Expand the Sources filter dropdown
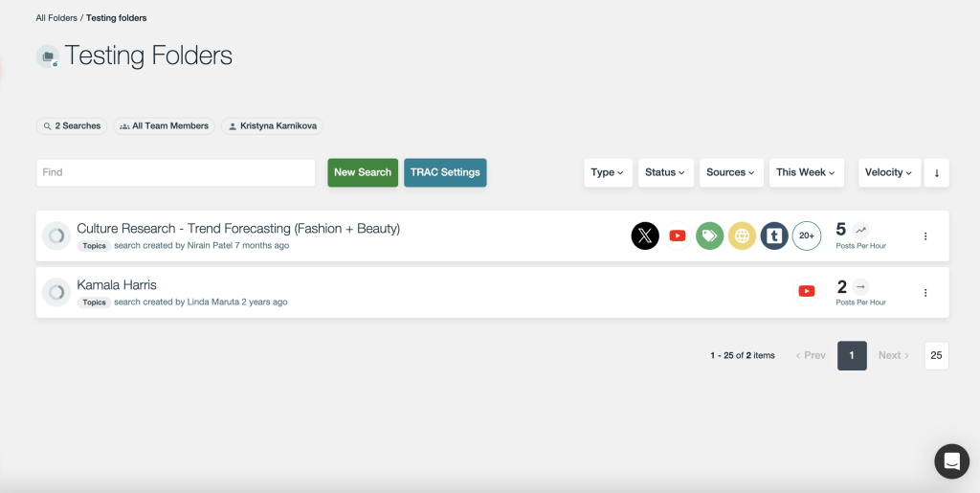This screenshot has width=980, height=493. click(731, 172)
